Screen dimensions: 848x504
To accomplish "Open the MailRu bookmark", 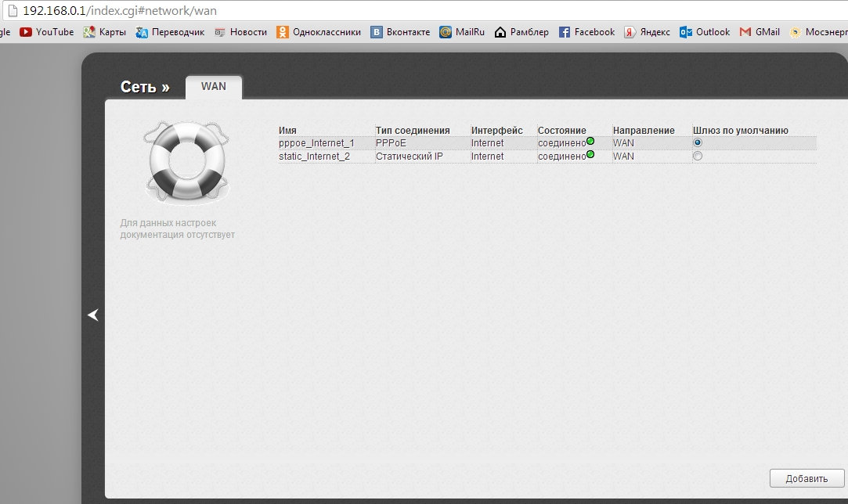I will click(462, 32).
